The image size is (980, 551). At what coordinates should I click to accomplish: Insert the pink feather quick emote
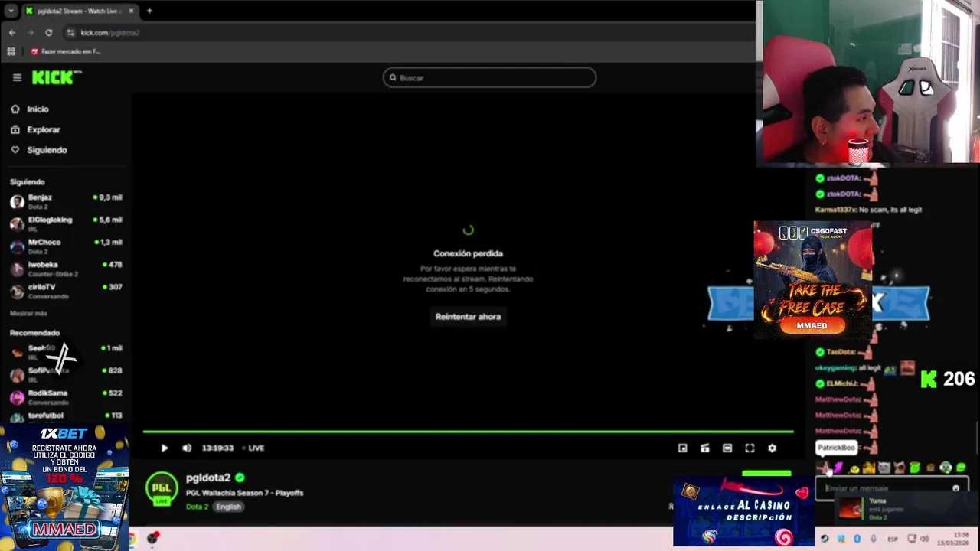coord(838,468)
